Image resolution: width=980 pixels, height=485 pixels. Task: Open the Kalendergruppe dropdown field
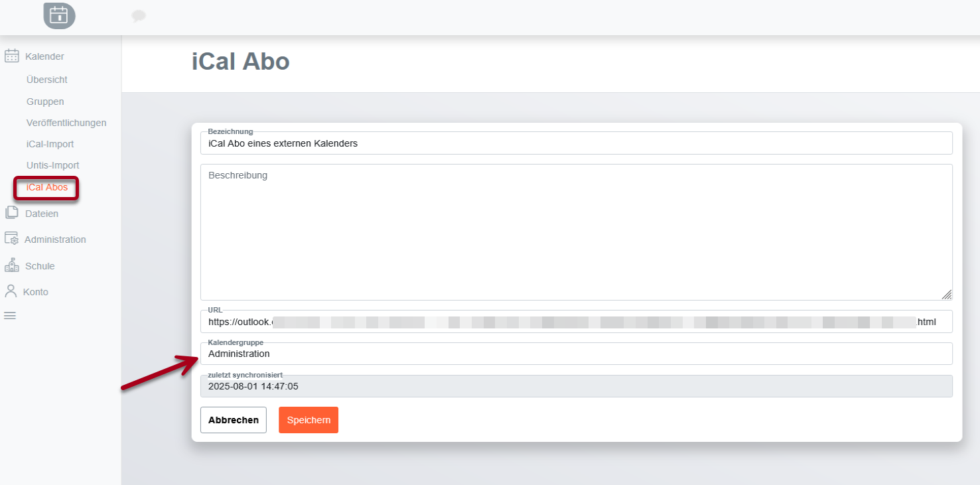pos(576,354)
